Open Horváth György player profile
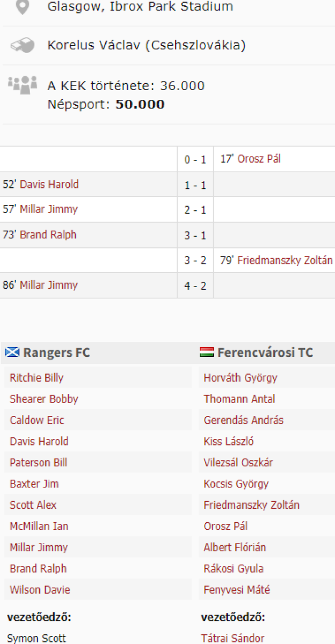335x644 pixels. (241, 378)
